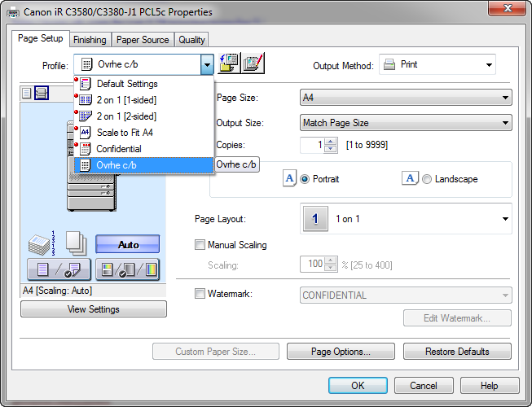Click Edit Watermark button
The height and width of the screenshot is (407, 532).
pyautogui.click(x=457, y=318)
